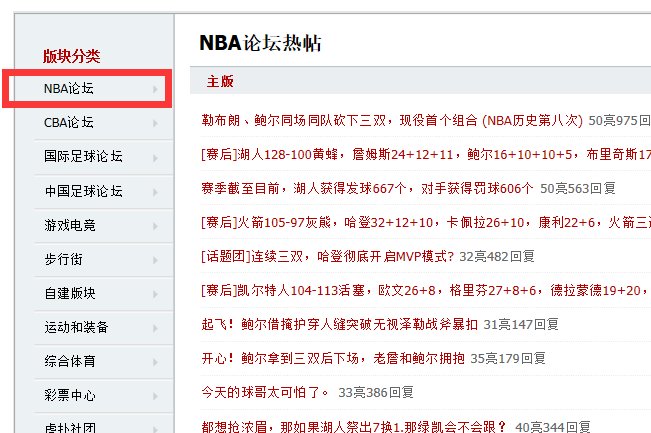Click the 32亮482回复 stats text

pos(497,257)
